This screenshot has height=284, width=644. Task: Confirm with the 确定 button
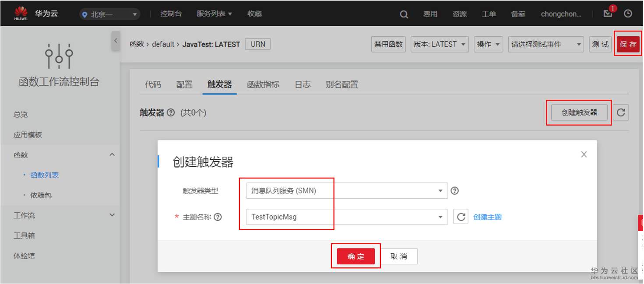[x=356, y=256]
